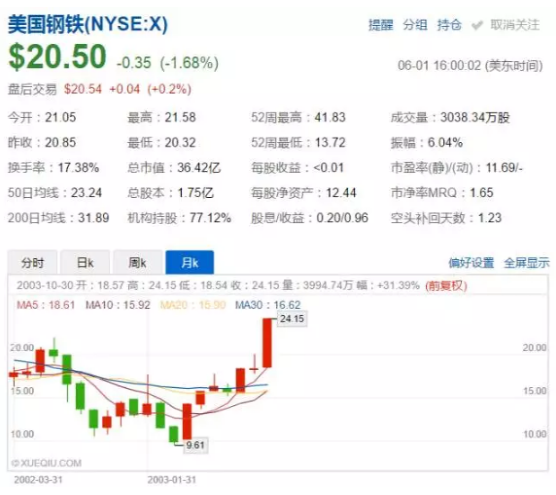Select the 月k monthly chart tab
Screen dimensions: 556x495
click(190, 262)
